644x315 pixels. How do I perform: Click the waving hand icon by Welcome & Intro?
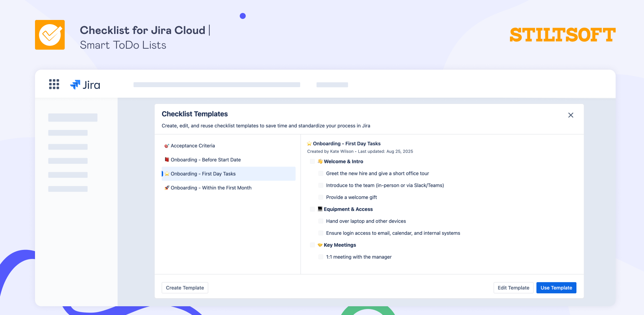[320, 161]
